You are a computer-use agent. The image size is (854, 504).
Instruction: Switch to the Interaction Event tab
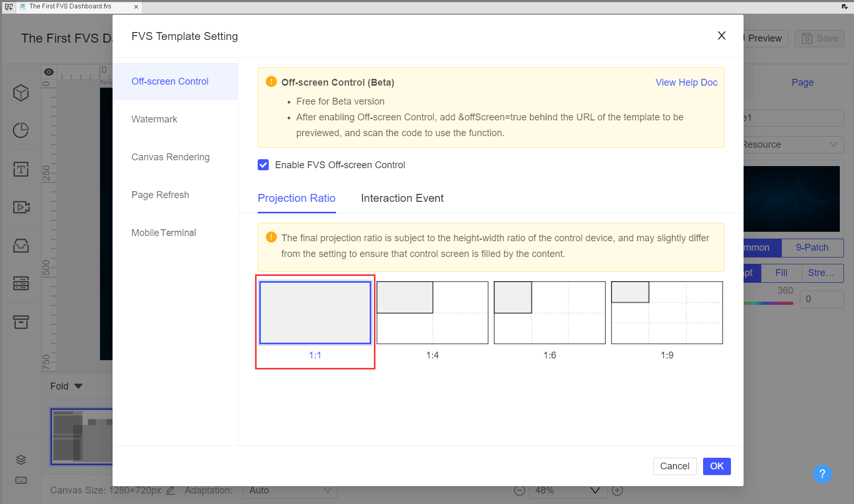tap(402, 198)
